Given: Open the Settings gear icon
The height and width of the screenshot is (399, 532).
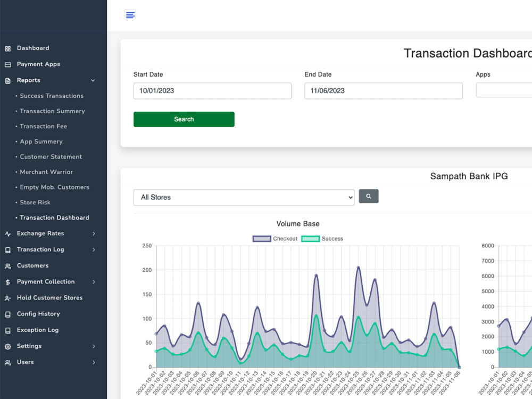Looking at the screenshot, I should pyautogui.click(x=9, y=346).
